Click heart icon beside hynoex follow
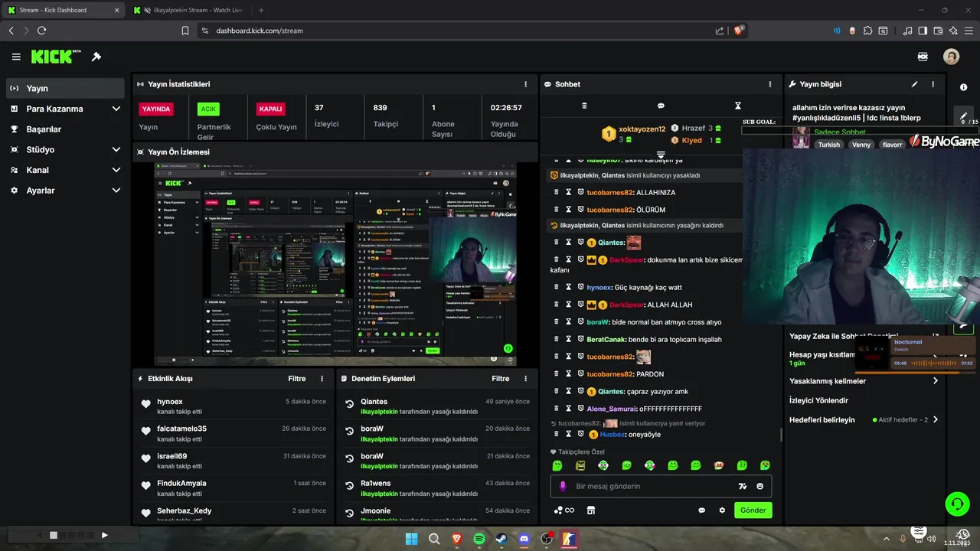This screenshot has height=551, width=980. point(145,405)
